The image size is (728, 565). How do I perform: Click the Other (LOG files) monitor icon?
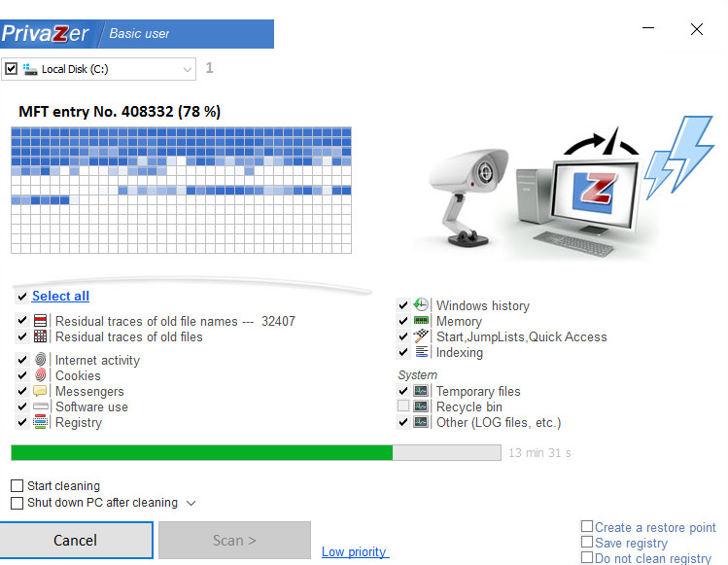click(x=421, y=422)
